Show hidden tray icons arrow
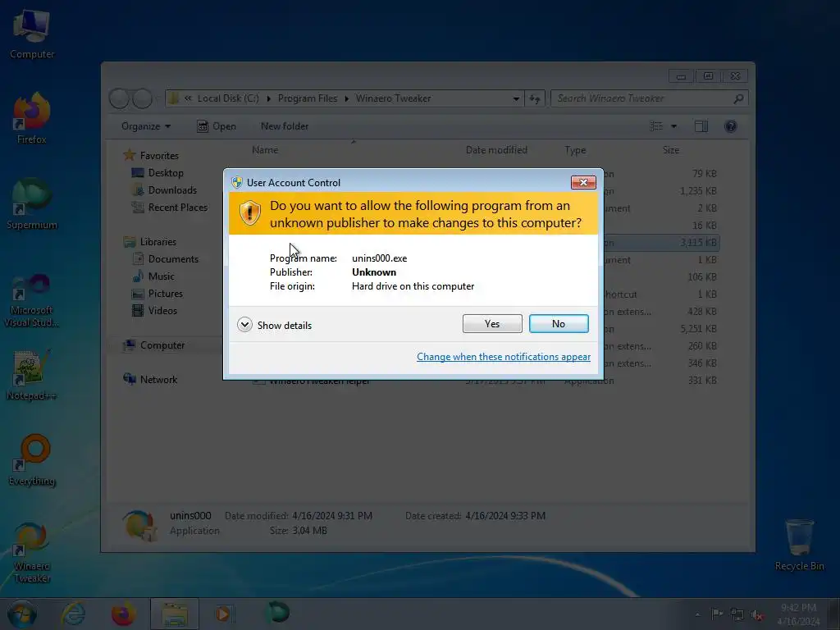Viewport: 840px width, 630px height. pos(697,614)
